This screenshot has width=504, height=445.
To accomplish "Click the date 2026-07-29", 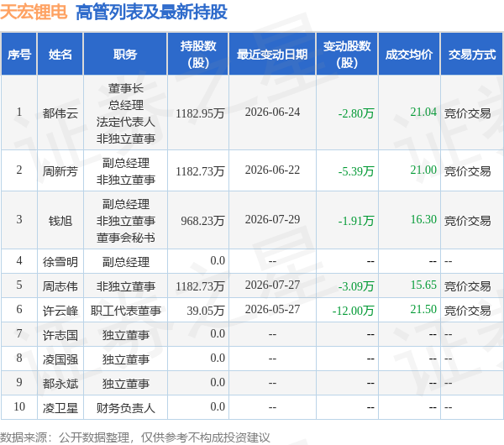I will click(x=272, y=219).
